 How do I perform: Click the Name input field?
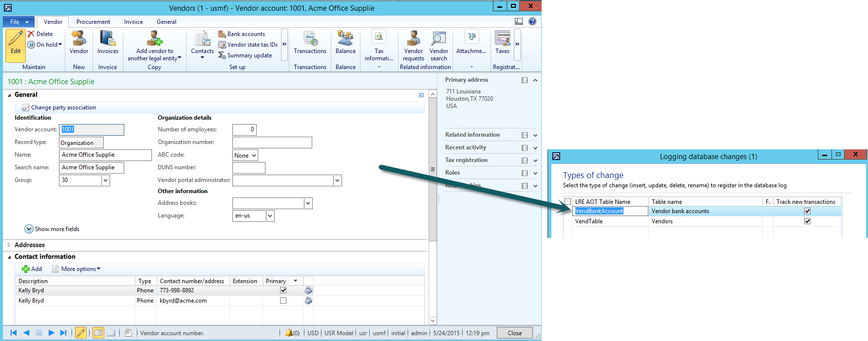point(105,155)
